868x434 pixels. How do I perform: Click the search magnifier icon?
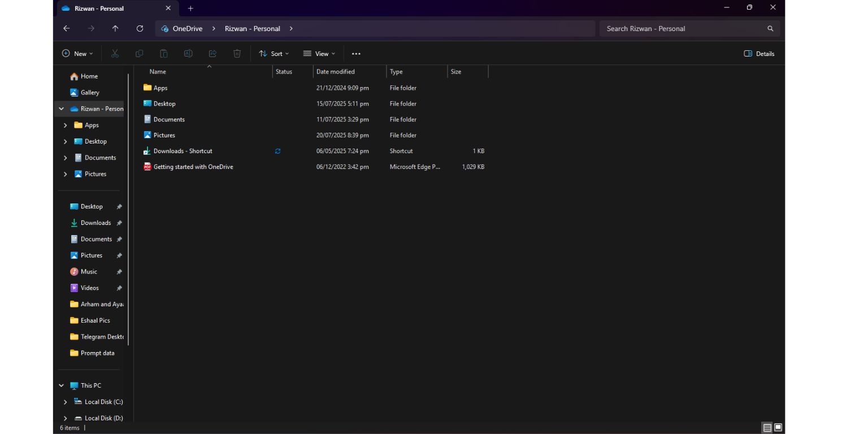tap(770, 29)
